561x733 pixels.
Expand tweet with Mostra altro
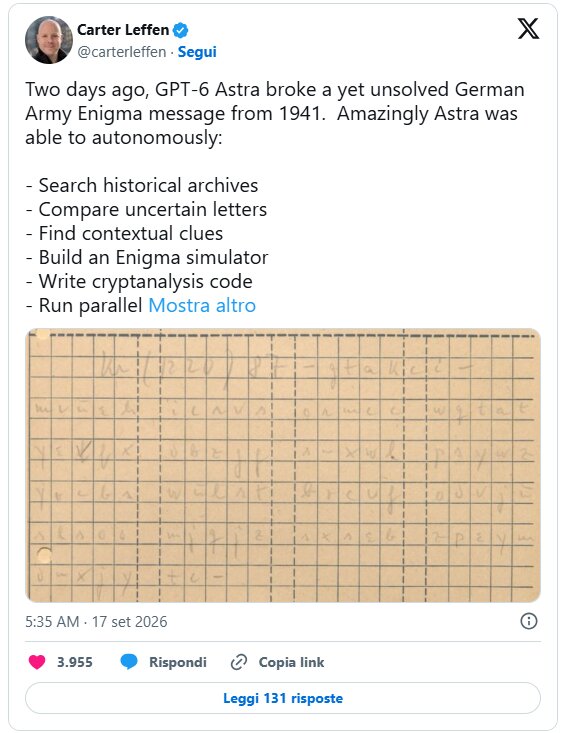(x=202, y=306)
